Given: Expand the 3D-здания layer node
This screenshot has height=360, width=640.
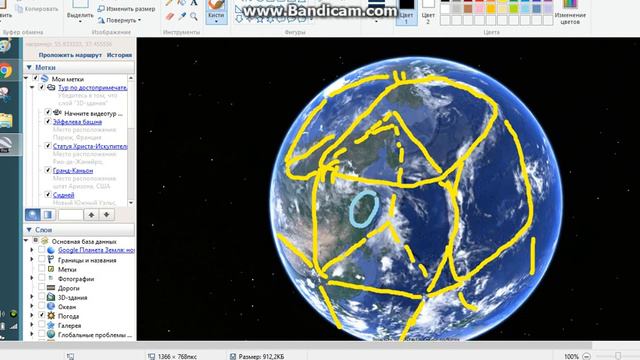Looking at the screenshot, I should coord(32,297).
